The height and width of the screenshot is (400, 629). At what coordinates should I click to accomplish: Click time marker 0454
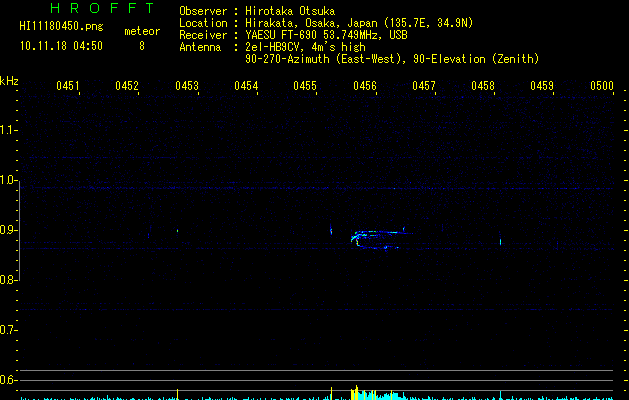click(x=246, y=86)
